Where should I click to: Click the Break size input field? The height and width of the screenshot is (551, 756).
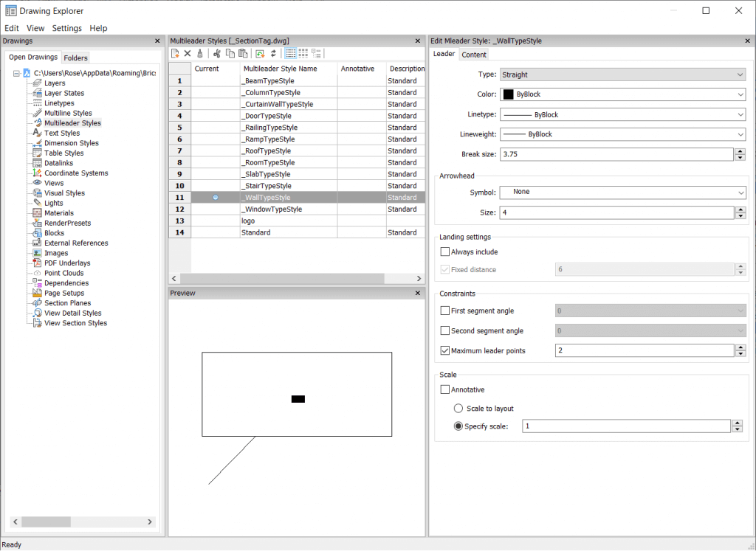616,154
